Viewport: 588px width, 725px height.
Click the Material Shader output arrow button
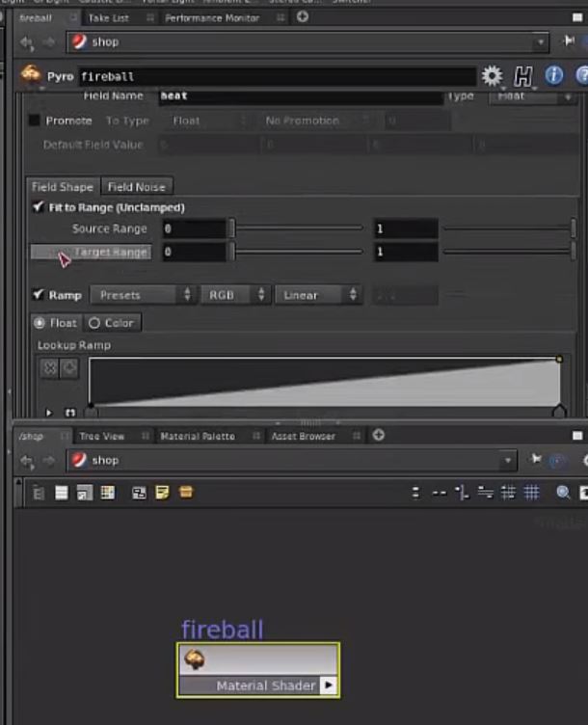pos(328,685)
